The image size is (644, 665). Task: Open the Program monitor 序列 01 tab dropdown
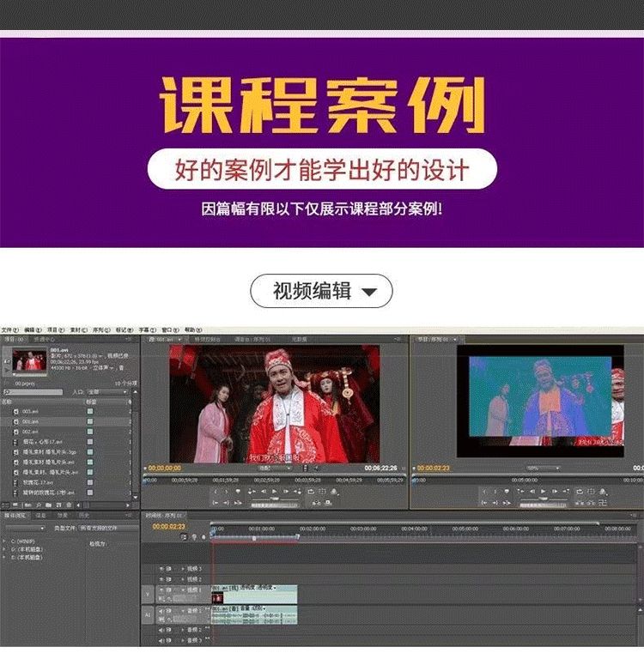click(x=455, y=340)
